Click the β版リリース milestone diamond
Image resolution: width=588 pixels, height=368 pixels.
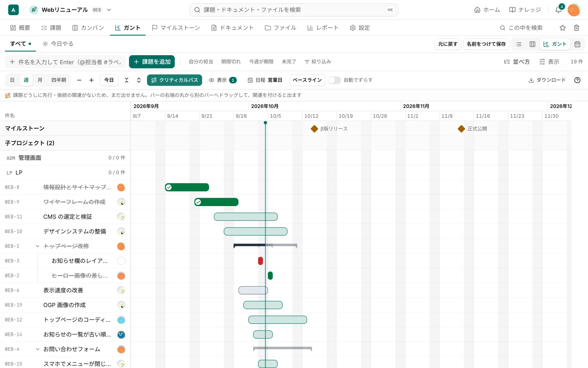point(314,129)
